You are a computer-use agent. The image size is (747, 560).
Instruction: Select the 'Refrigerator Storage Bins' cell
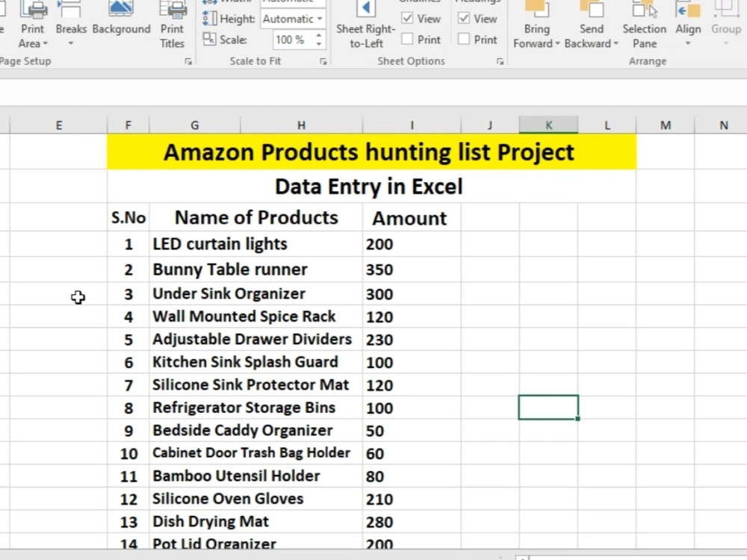(255, 408)
